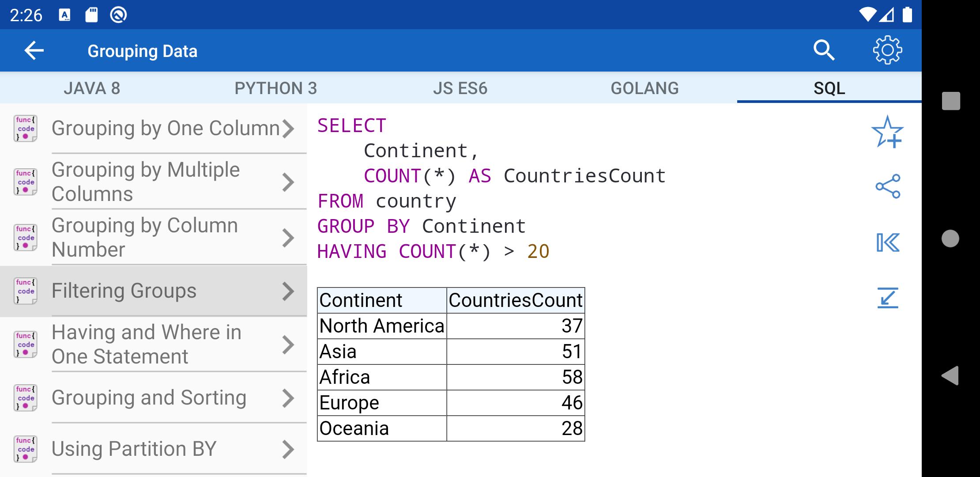
Task: Click func code icon beside Grouping and Sorting
Action: click(26, 398)
